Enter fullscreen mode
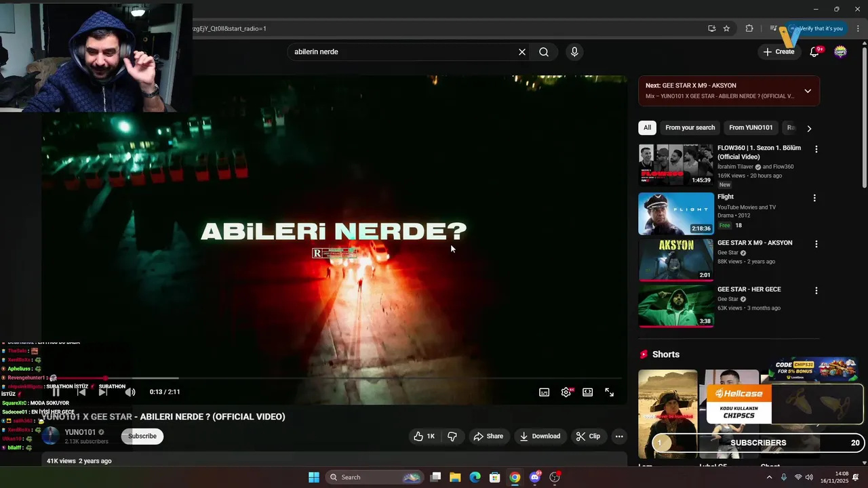 [610, 392]
